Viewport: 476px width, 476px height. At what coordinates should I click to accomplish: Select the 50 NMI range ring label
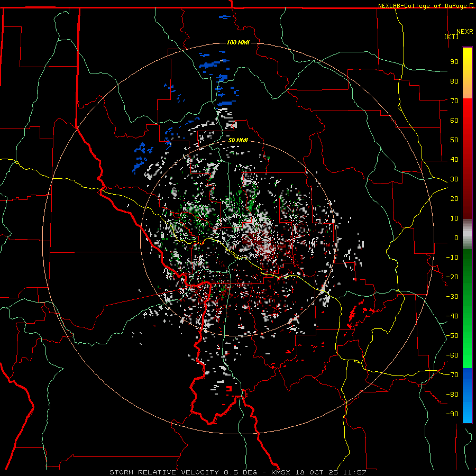pyautogui.click(x=238, y=140)
